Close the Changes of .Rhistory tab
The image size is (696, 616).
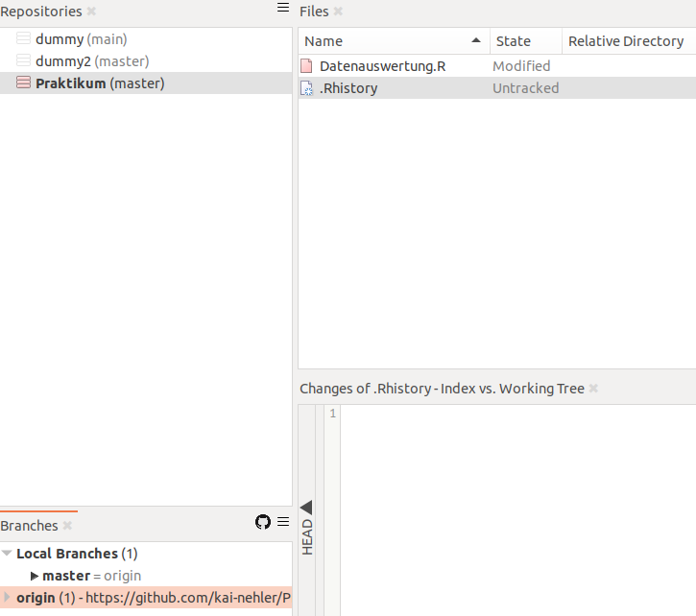point(593,389)
